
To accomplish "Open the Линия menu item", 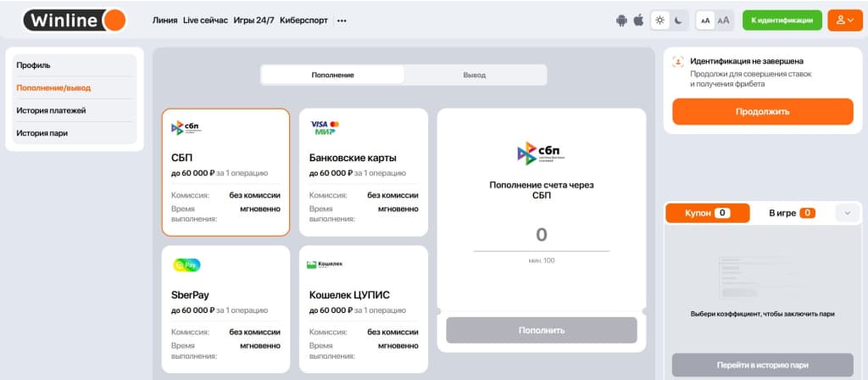I will click(x=165, y=20).
